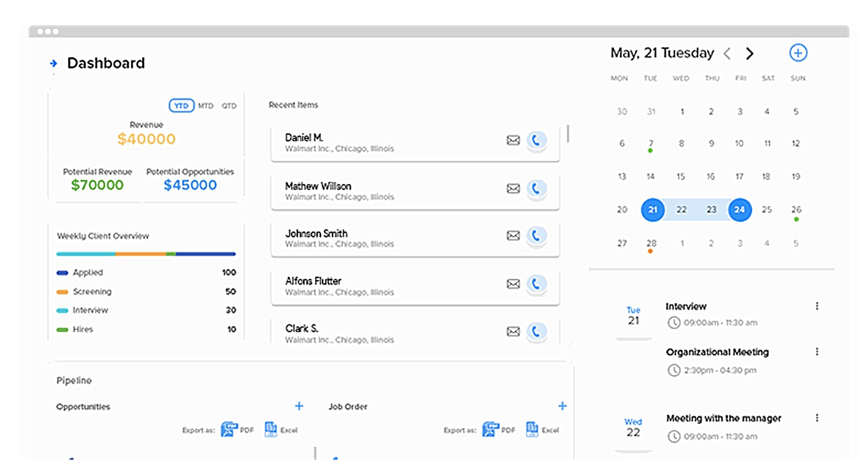This screenshot has width=868, height=460.
Task: Export Job Order as Excel
Action: 543,429
